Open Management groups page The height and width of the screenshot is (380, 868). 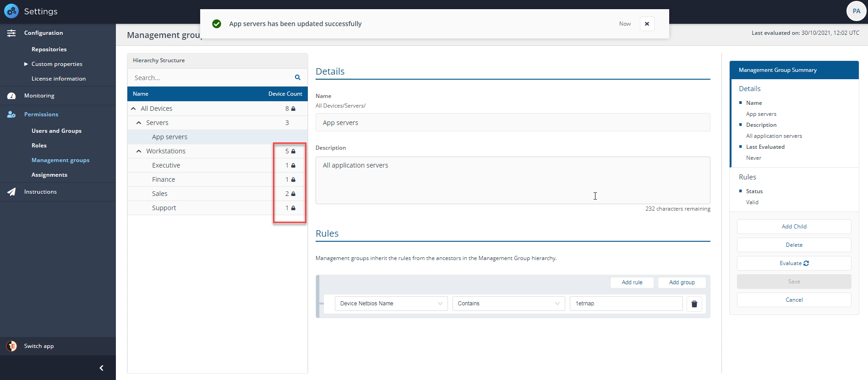[60, 160]
